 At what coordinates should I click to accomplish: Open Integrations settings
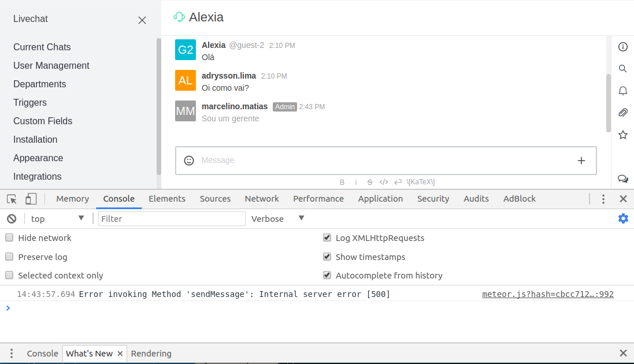coord(37,177)
